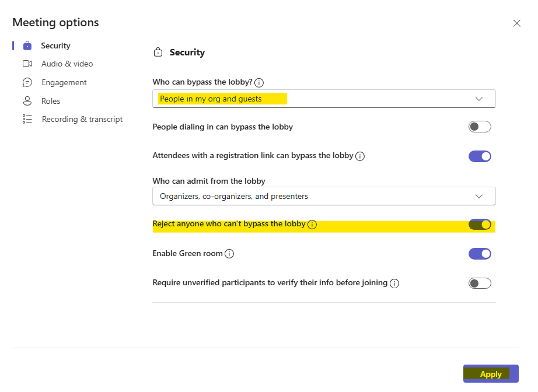Select the Recording & transcript list icon
The image size is (538, 392).
coord(27,119)
